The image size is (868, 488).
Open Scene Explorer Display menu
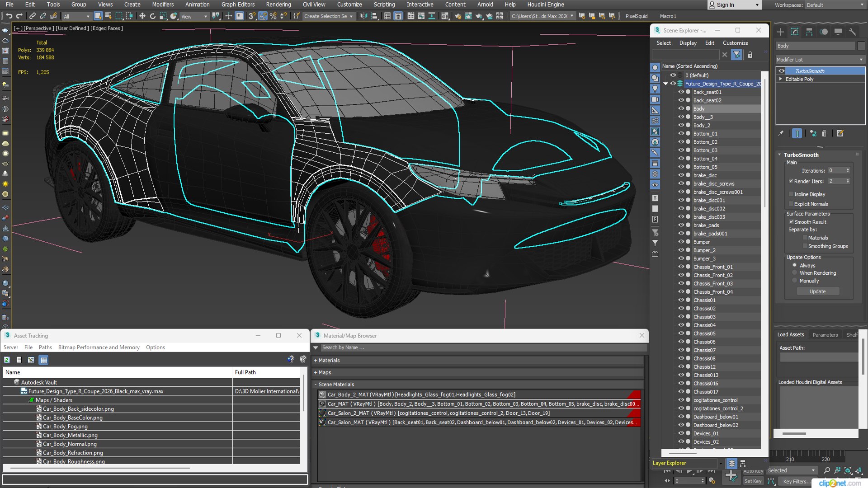(688, 43)
